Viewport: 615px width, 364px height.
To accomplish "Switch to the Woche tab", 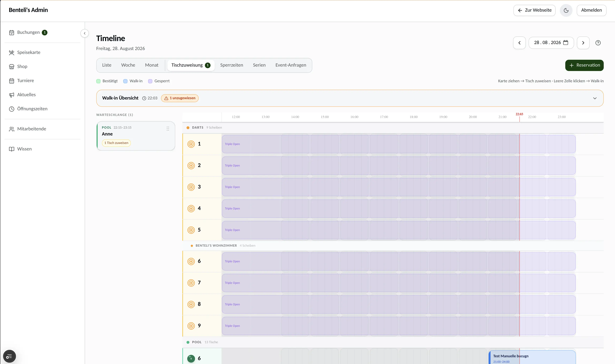I will 128,65.
